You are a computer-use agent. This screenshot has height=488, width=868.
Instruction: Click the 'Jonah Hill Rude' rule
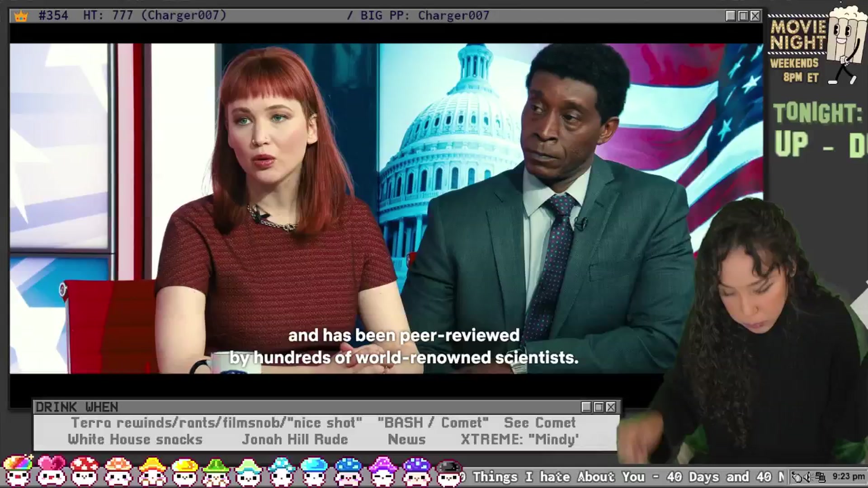295,439
